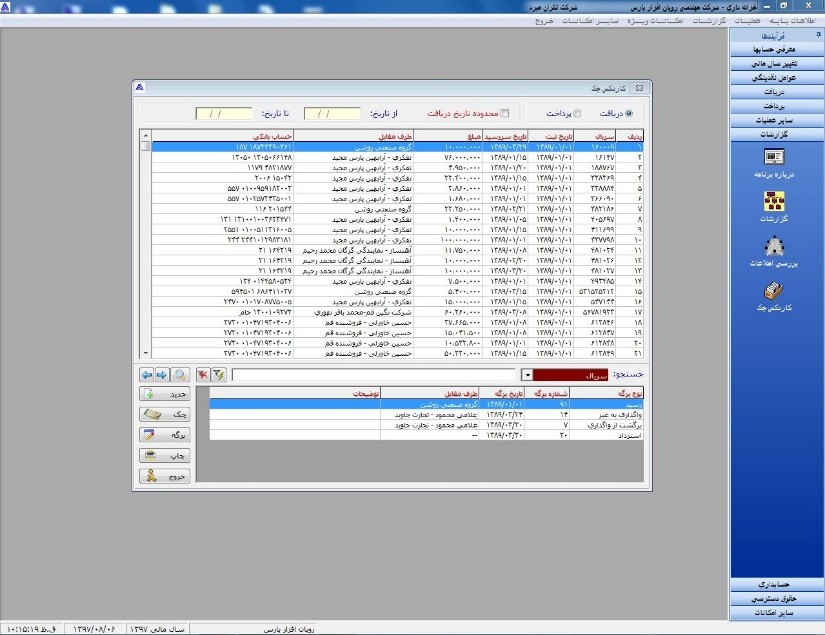Click the تا تاریخ (to date) field

point(224,114)
